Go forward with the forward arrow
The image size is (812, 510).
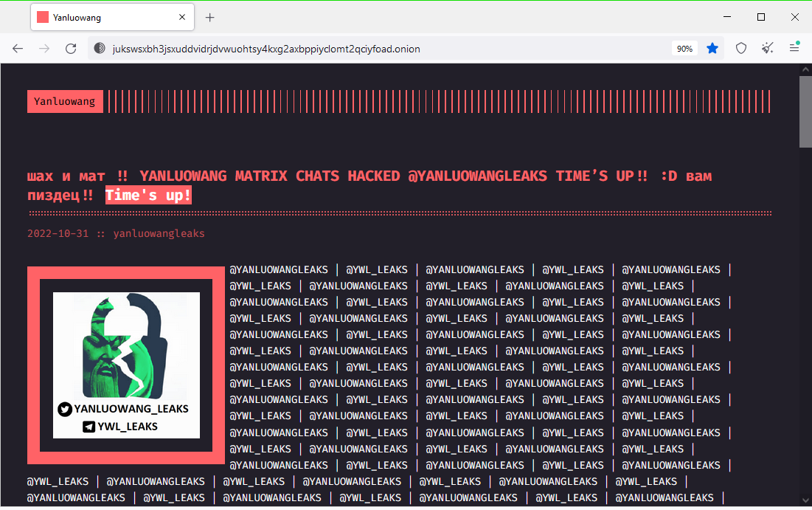44,49
